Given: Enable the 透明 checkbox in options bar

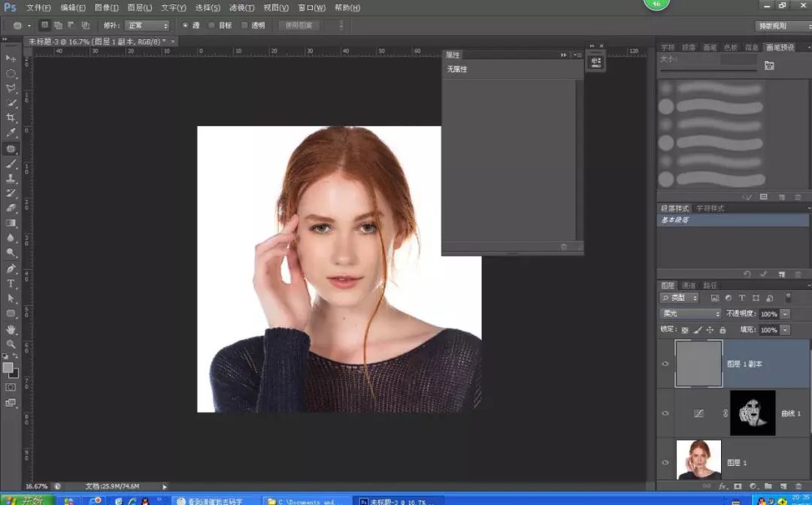Looking at the screenshot, I should click(244, 26).
